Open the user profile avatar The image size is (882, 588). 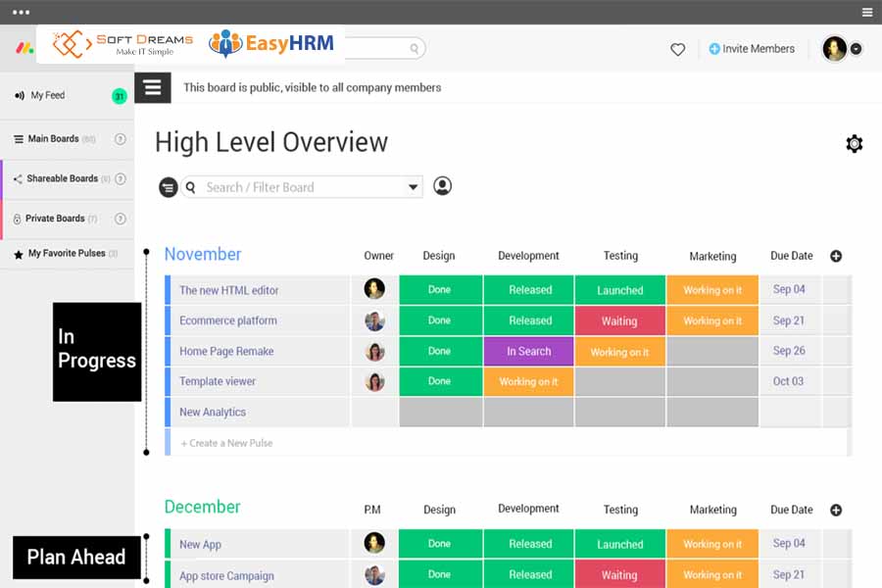tap(834, 48)
